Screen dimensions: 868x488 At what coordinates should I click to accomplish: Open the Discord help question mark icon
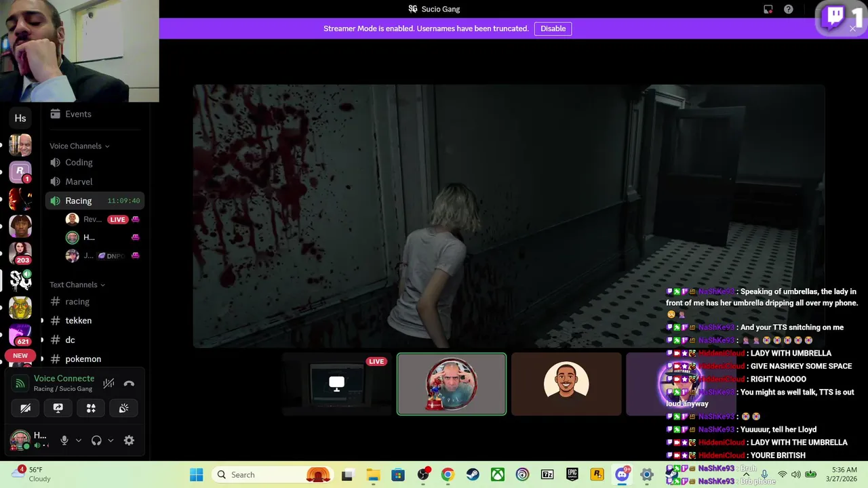coord(789,9)
